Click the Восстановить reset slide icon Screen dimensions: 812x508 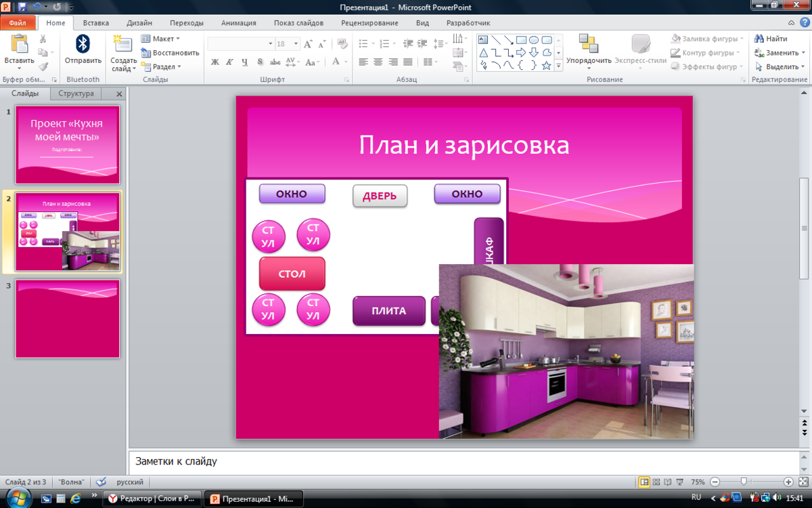(170, 53)
